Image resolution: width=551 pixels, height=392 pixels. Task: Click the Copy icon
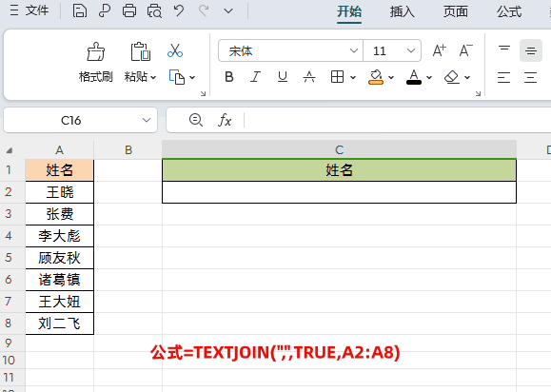pos(177,77)
